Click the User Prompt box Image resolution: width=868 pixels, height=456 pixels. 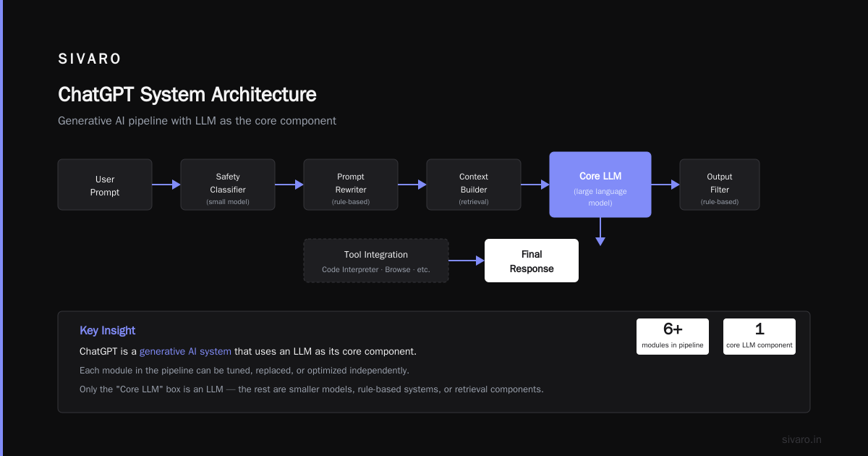tap(105, 185)
